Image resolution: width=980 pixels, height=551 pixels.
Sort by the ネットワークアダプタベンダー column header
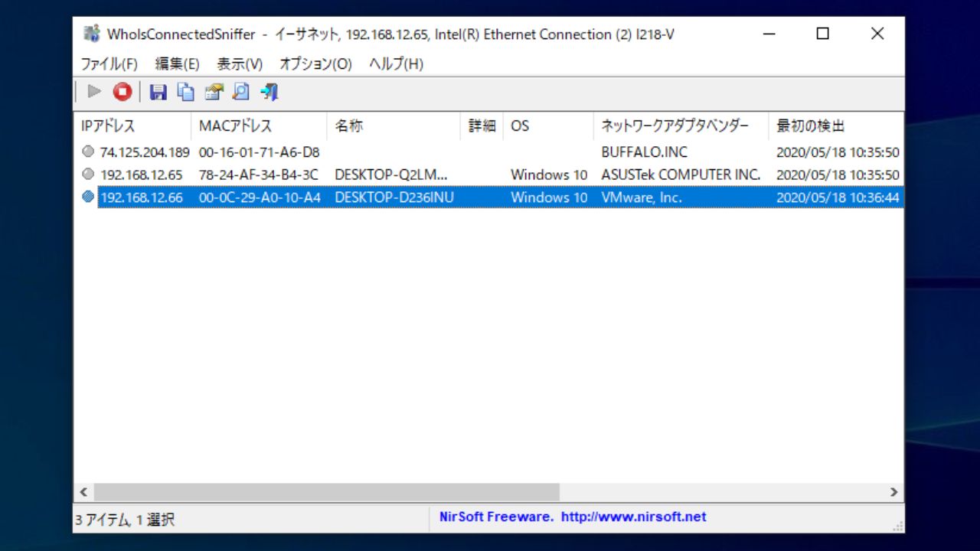click(681, 126)
